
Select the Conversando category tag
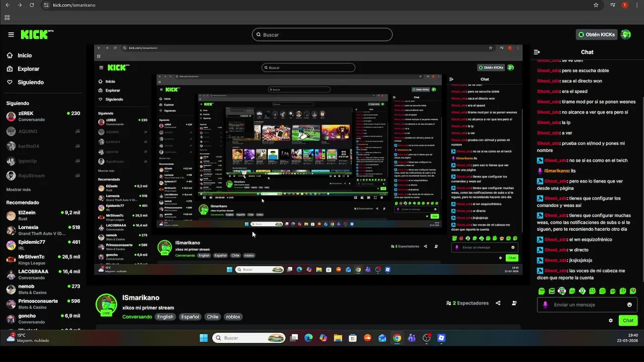(137, 317)
